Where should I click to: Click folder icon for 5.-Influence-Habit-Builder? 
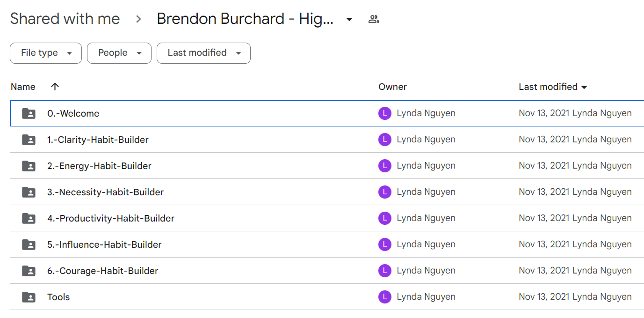pos(29,244)
